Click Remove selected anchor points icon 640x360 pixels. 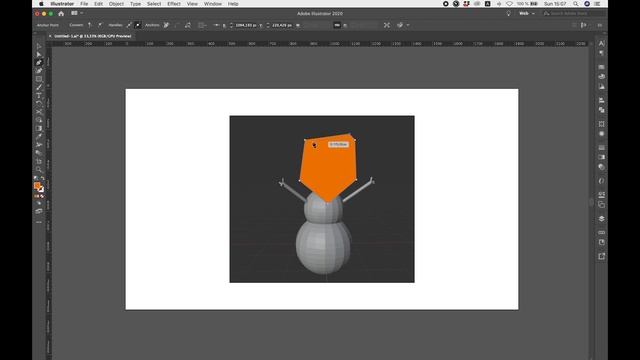pyautogui.click(x=166, y=25)
